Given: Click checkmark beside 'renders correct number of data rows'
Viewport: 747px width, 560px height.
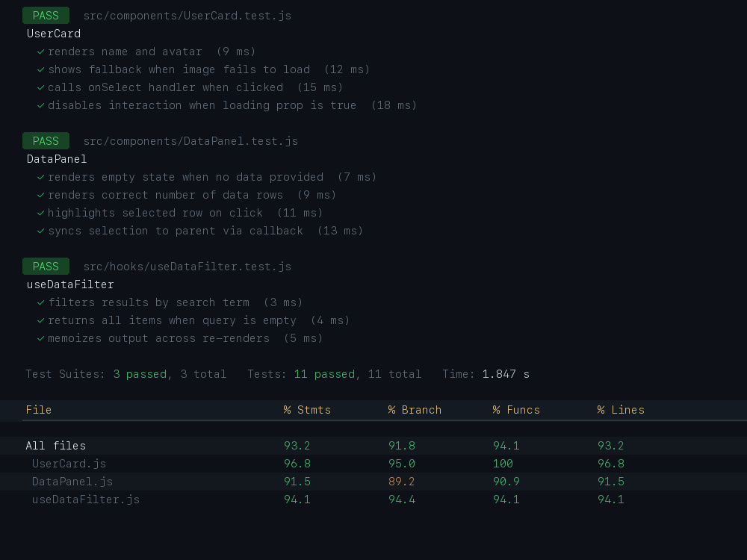Looking at the screenshot, I should pyautogui.click(x=41, y=195).
